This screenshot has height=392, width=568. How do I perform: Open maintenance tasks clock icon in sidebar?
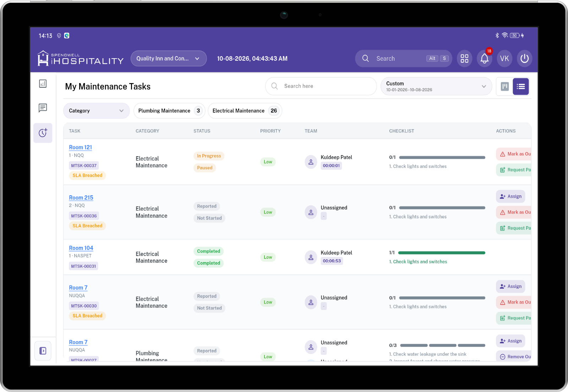point(43,133)
